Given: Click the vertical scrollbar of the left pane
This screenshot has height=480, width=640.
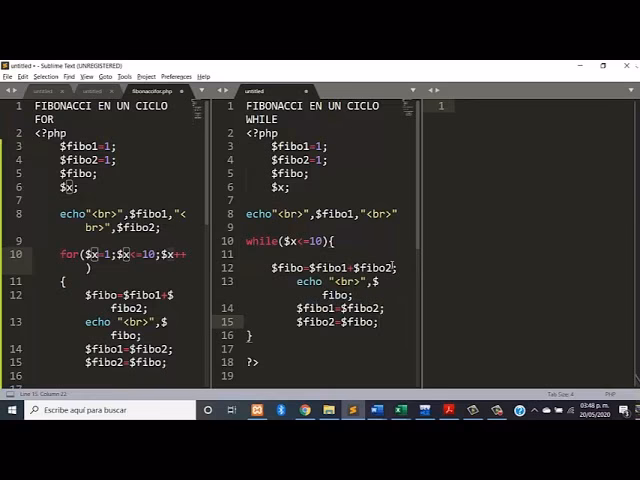Looking at the screenshot, I should (x=207, y=163).
